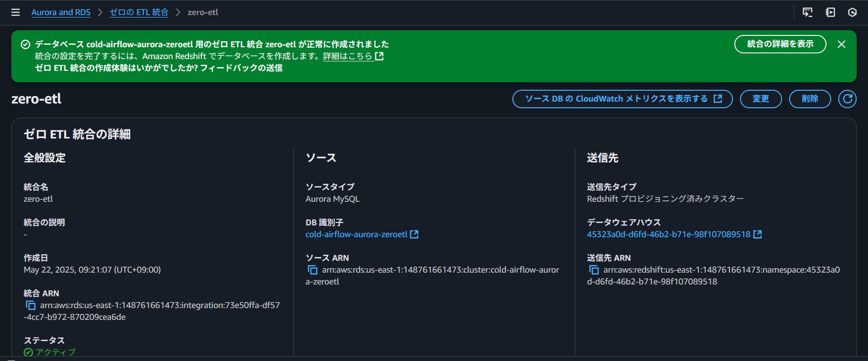Viewport: 868px width, 361px height.
Task: Open cold-airflow-aurora-zeroetl DB identifier link
Action: pos(357,234)
